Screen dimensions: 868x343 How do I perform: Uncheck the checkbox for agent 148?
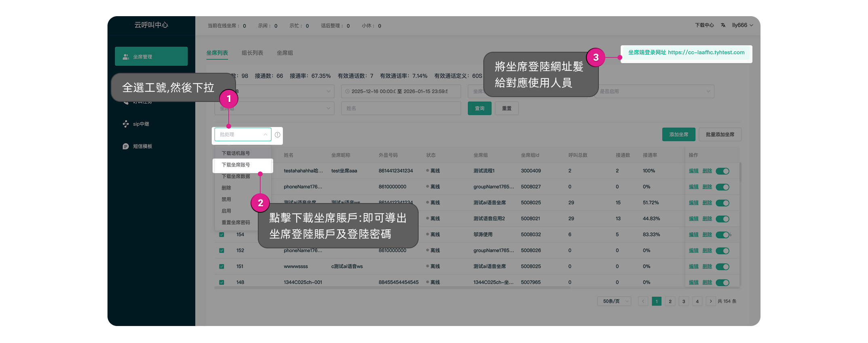click(x=221, y=282)
